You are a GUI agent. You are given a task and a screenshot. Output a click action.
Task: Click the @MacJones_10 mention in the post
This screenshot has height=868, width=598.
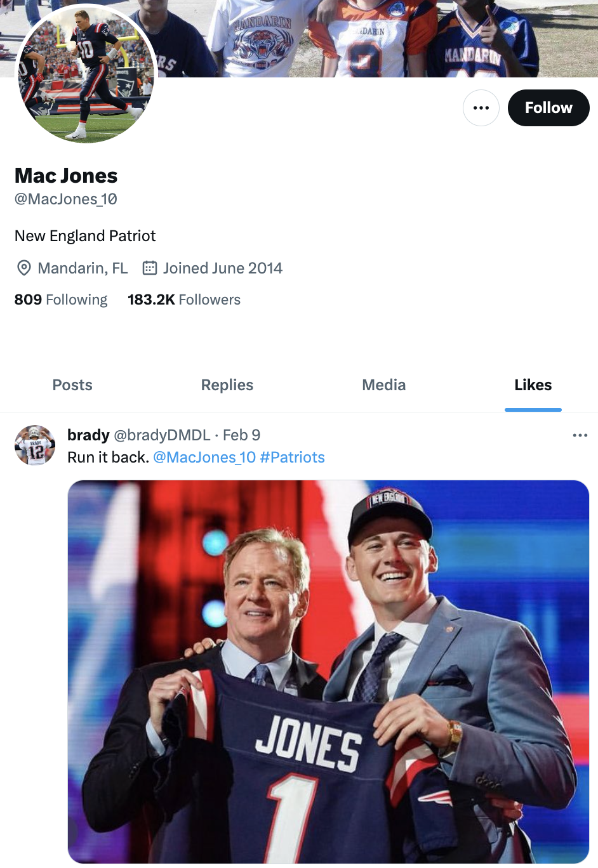pyautogui.click(x=204, y=457)
